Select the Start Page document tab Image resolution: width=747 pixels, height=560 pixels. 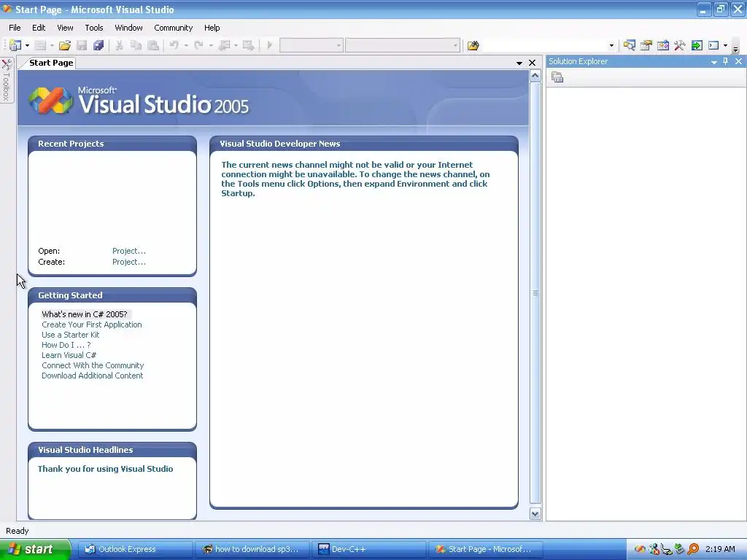[x=51, y=63]
